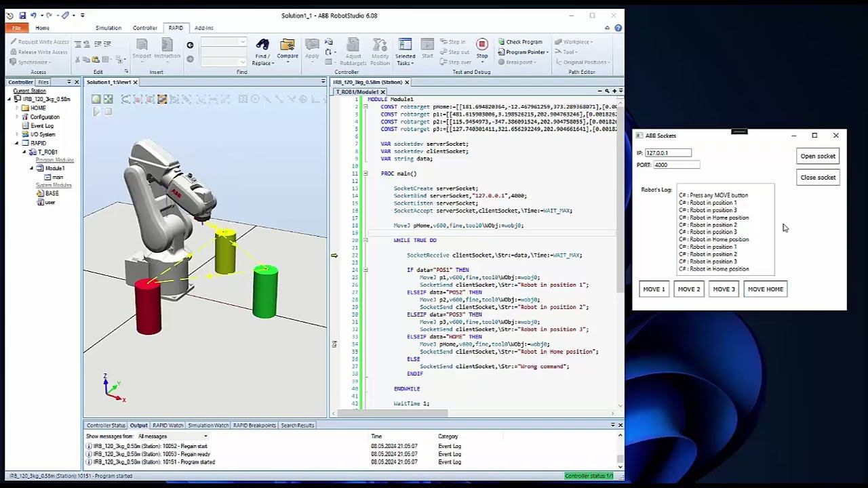This screenshot has height=488, width=868.
Task: Open the Simulation Watch tab
Action: pos(208,425)
